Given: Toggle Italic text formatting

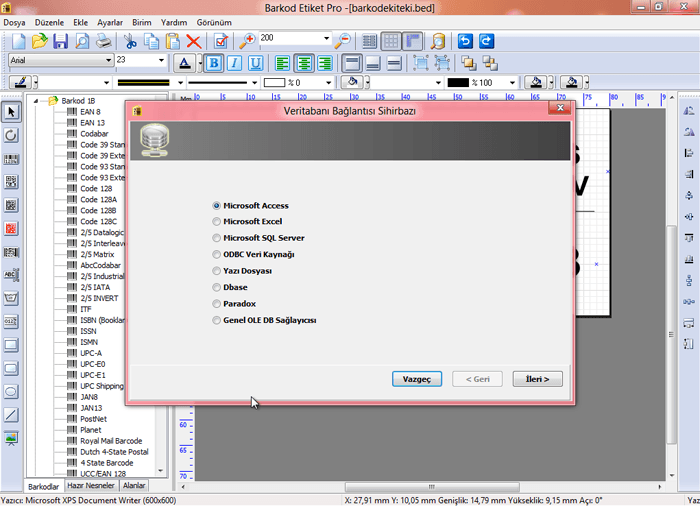Looking at the screenshot, I should (234, 63).
